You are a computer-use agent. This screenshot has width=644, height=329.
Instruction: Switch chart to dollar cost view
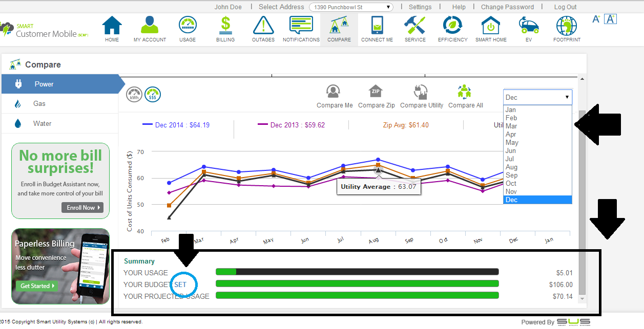pos(153,95)
